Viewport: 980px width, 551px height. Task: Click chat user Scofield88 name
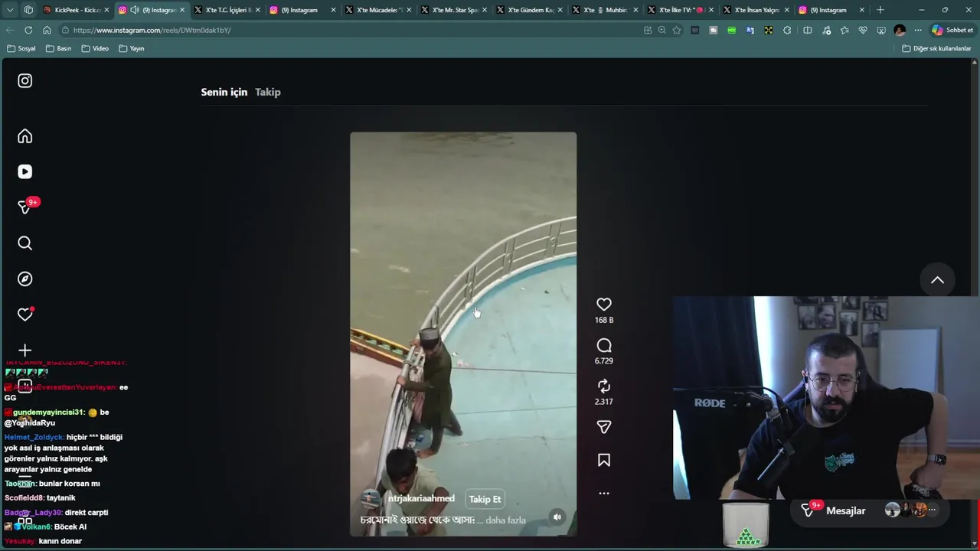coord(24,497)
